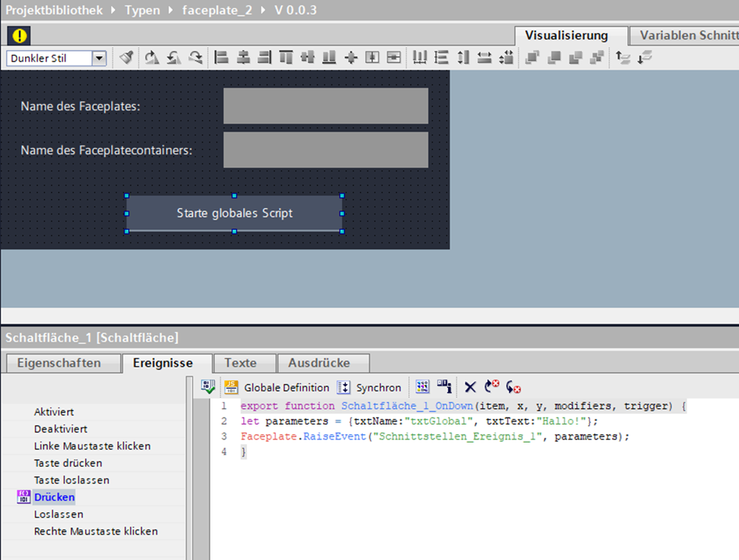Click the yellow warning icon

pos(19,35)
